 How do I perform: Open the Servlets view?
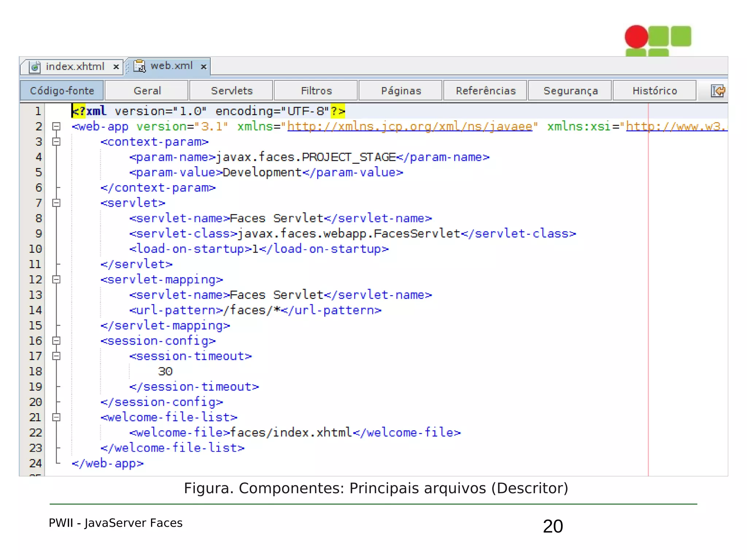pyautogui.click(x=231, y=90)
